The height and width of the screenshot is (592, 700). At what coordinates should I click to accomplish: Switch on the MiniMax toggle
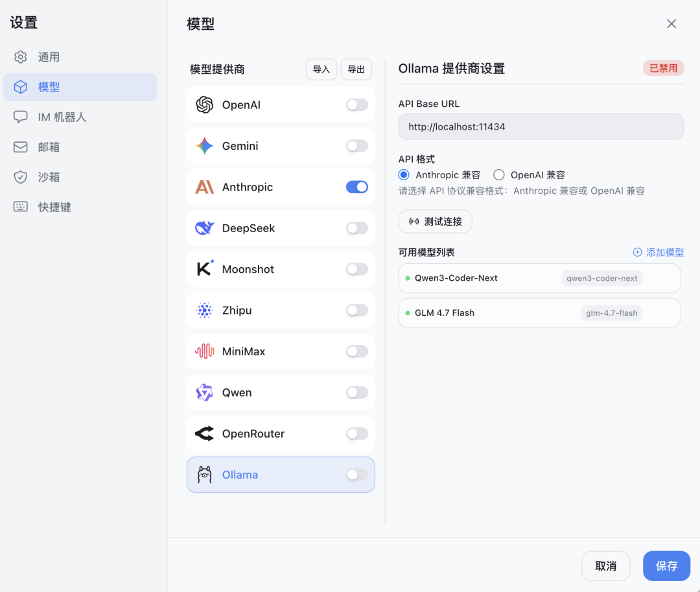click(x=356, y=351)
